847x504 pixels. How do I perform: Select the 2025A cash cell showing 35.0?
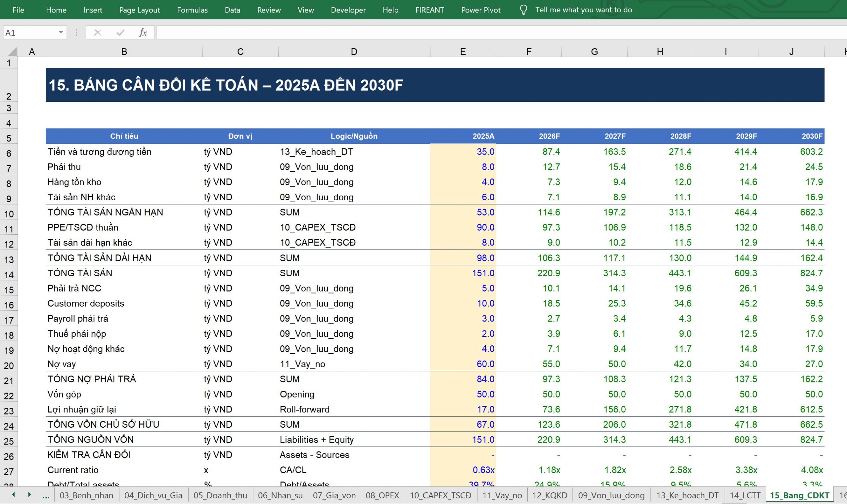click(463, 151)
